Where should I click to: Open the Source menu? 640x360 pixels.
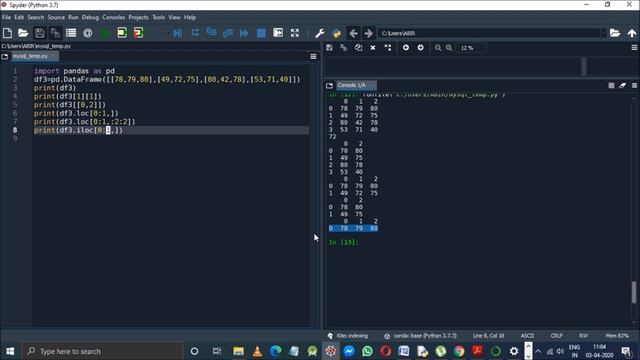[x=56, y=17]
